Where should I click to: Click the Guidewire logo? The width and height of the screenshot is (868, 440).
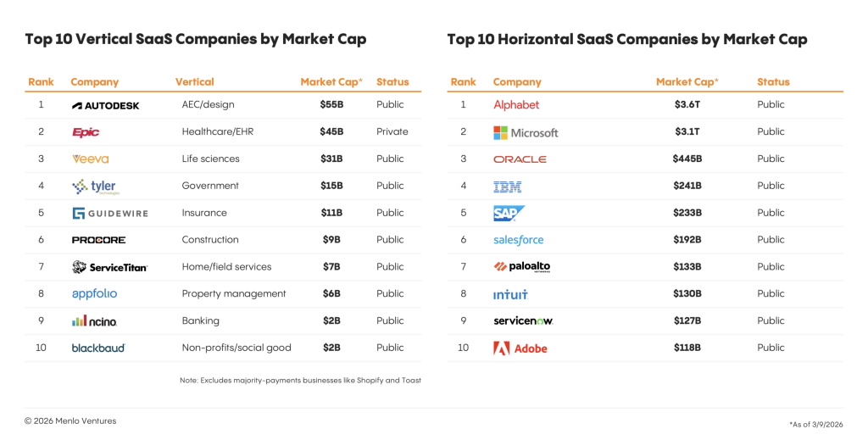pyautogui.click(x=110, y=214)
